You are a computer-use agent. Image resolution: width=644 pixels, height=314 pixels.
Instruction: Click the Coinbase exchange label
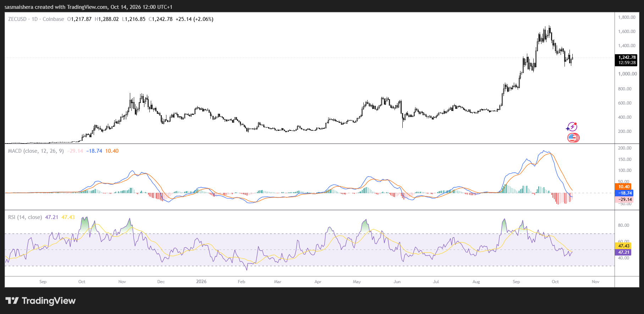coord(53,19)
